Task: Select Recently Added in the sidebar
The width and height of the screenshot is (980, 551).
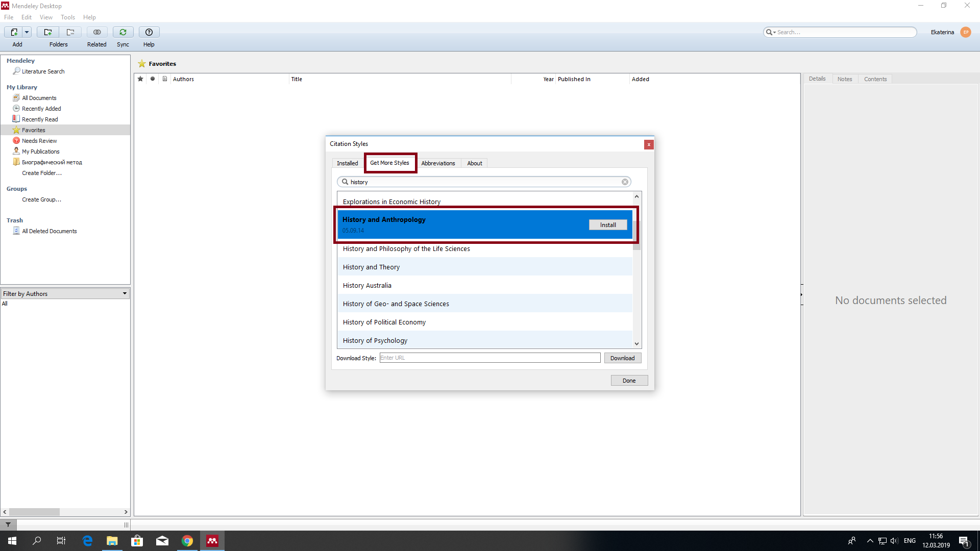Action: click(41, 109)
